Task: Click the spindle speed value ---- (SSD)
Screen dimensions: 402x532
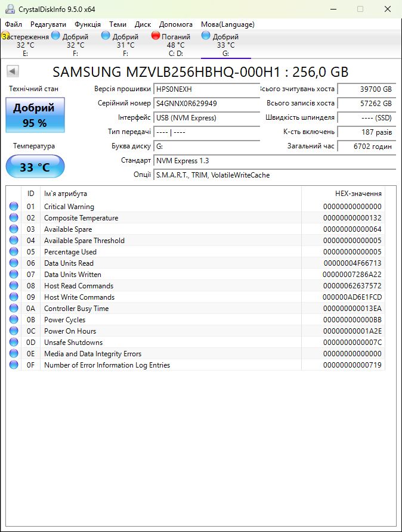Action: tap(367, 118)
